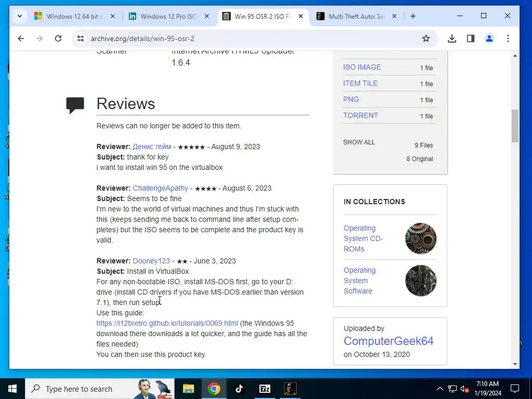Open the notification center icon

coord(515,389)
